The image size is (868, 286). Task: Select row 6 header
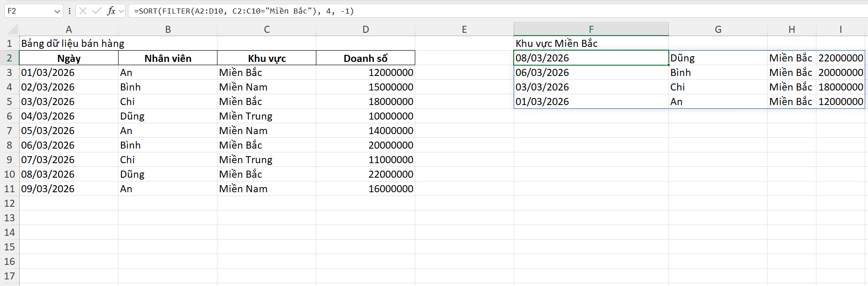[x=9, y=116]
